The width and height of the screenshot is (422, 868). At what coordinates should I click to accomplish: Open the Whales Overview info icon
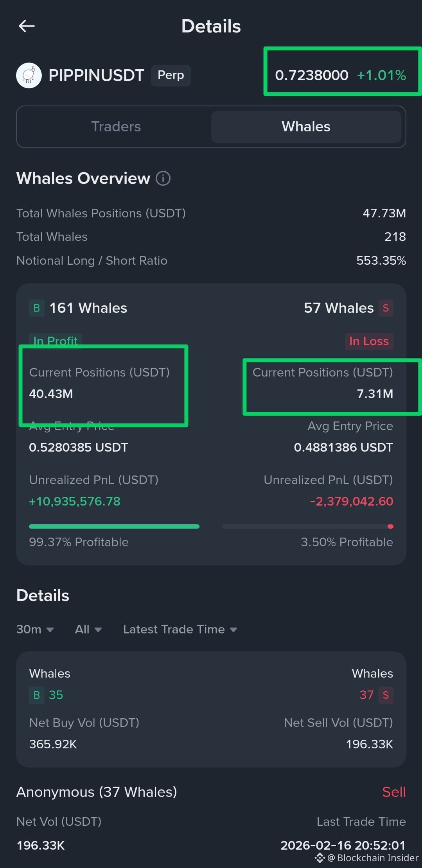click(x=163, y=178)
